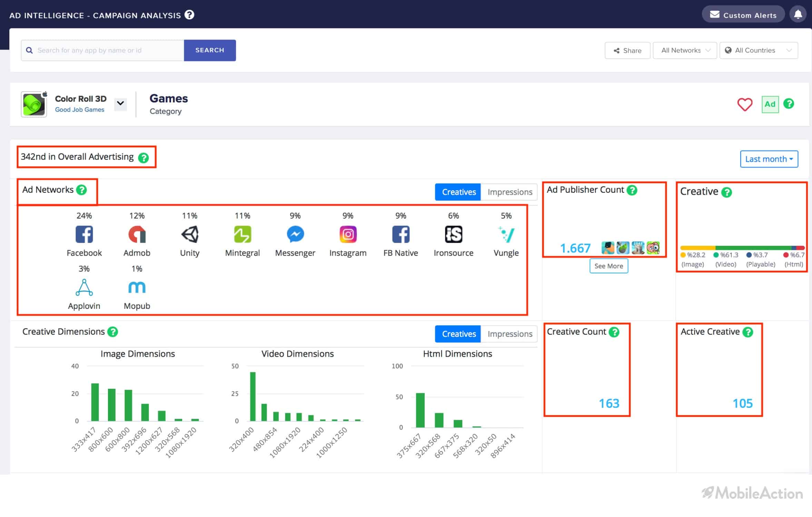Click the Mintegral network icon
This screenshot has height=517, width=812.
[242, 235]
